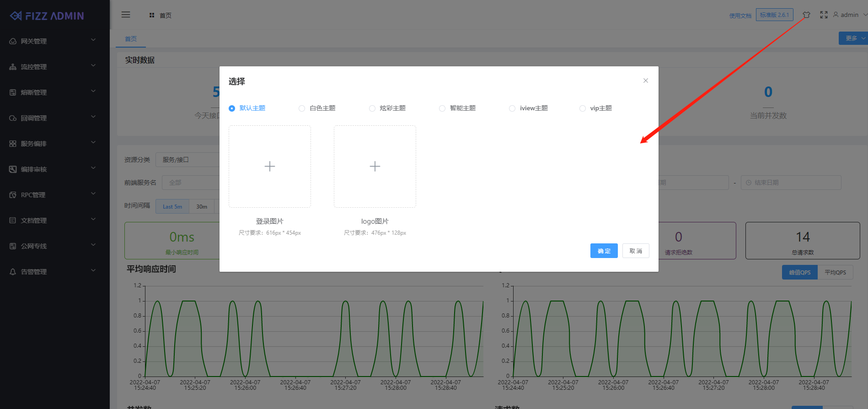Click the 结束日期 date input field
This screenshot has height=409, width=868.
point(791,183)
